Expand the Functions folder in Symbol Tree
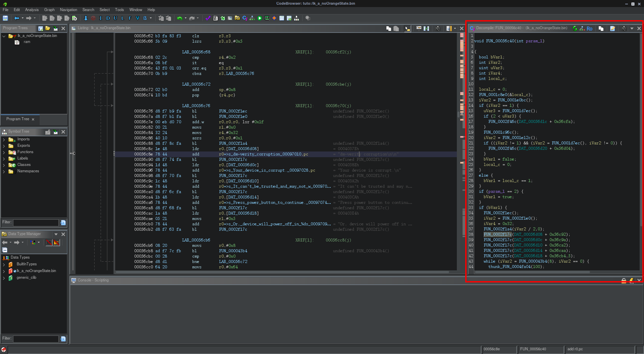 click(x=4, y=152)
